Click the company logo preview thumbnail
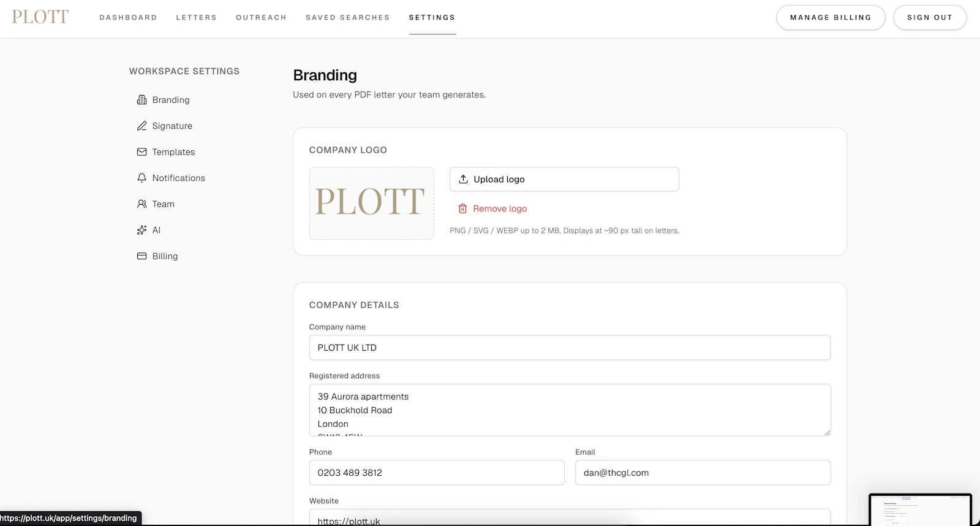The image size is (980, 526). (x=371, y=203)
